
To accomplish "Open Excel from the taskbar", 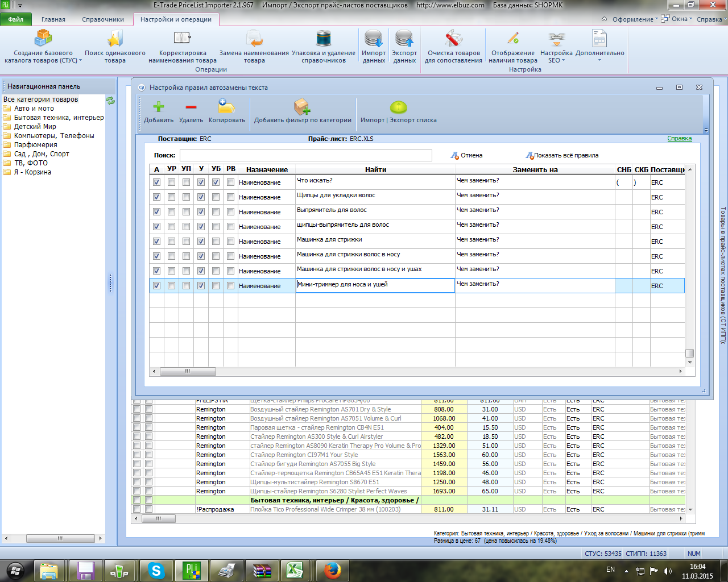I will click(x=293, y=570).
